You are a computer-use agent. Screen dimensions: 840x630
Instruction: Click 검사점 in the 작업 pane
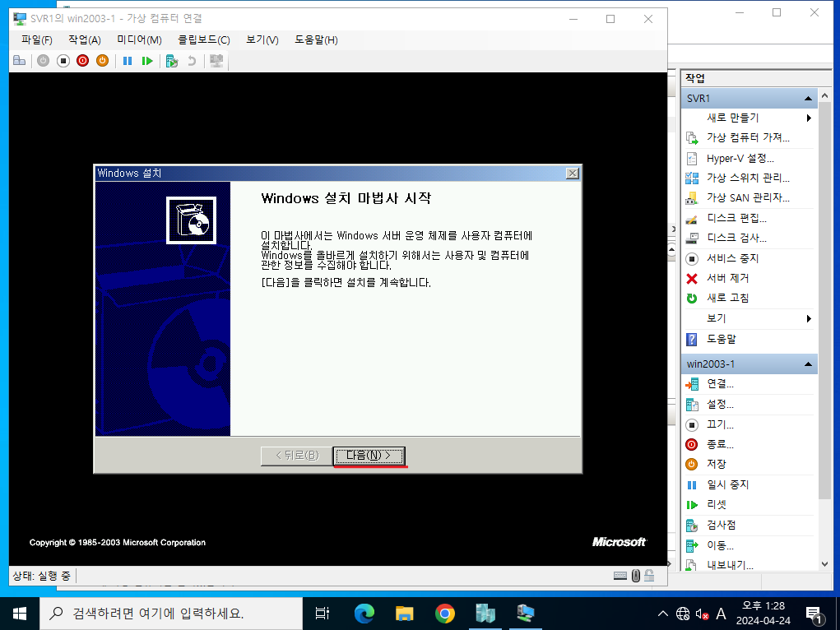pyautogui.click(x=721, y=525)
